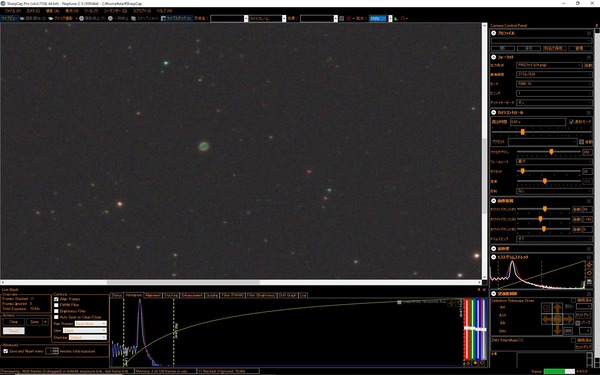Image resolution: width=600 pixels, height=375 pixels.
Task: Click the ライブスタック toolbar icon
Action: coord(163,18)
